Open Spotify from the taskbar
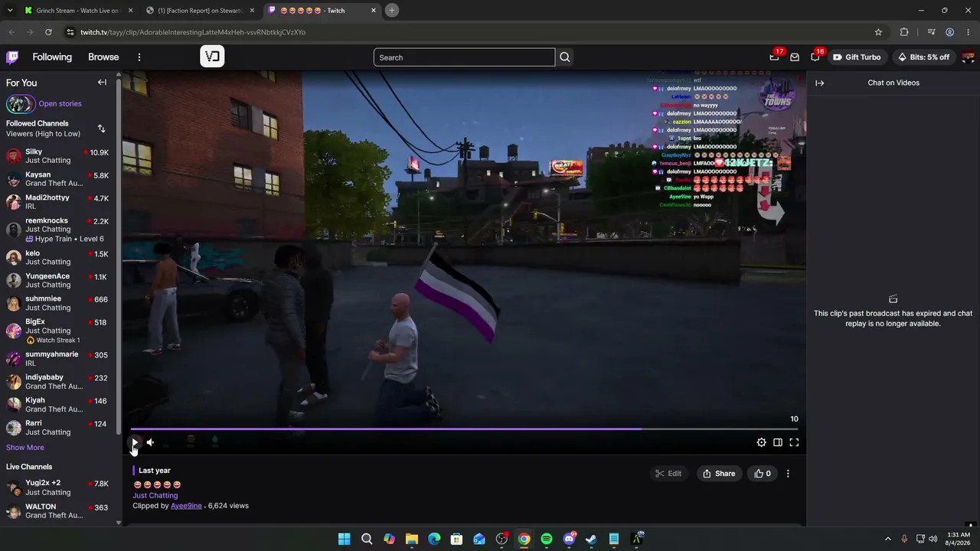Screen dimensions: 980x551 click(547, 539)
